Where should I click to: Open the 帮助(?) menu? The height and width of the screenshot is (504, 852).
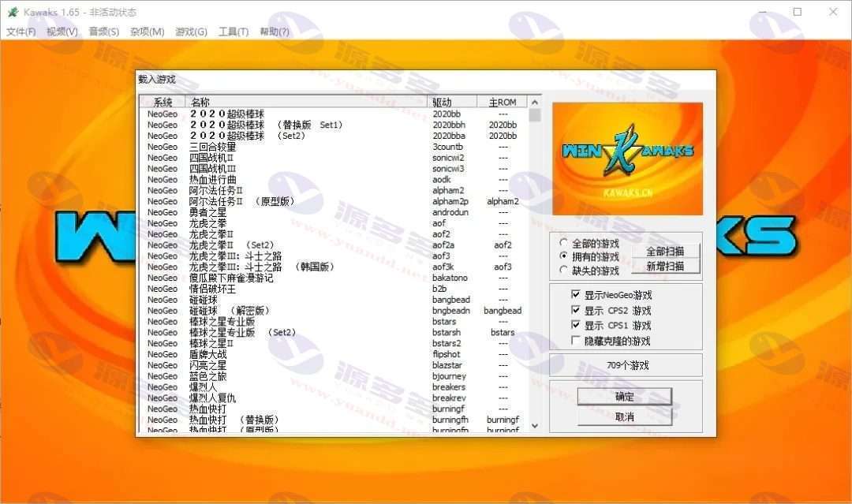click(x=275, y=32)
